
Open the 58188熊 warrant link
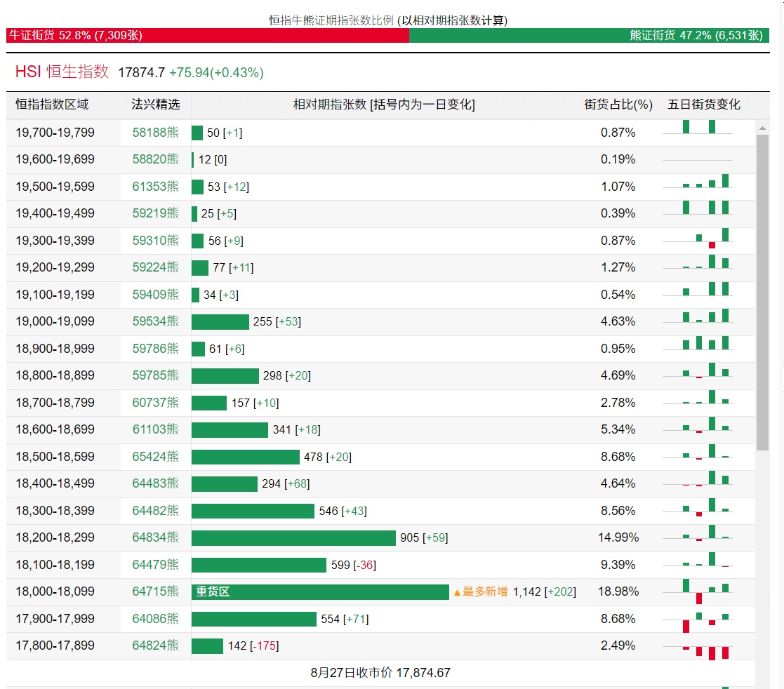(155, 133)
